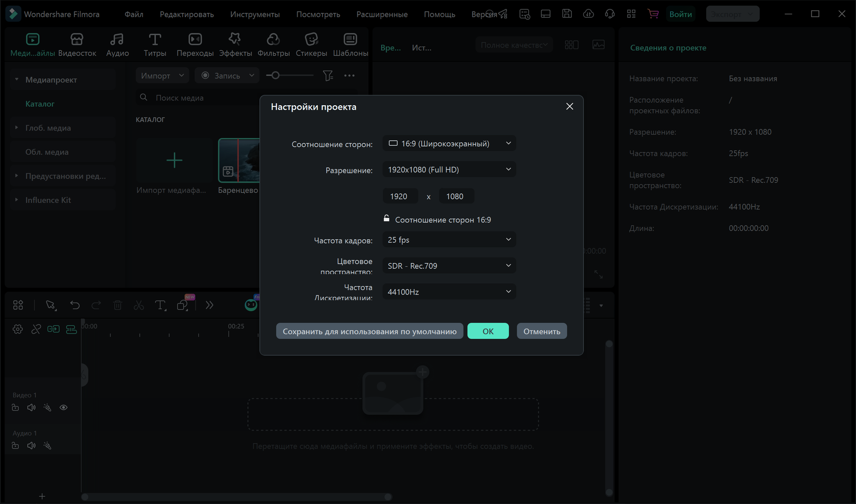856x504 pixels.
Task: Select the Transitions tool icon
Action: pos(195,40)
